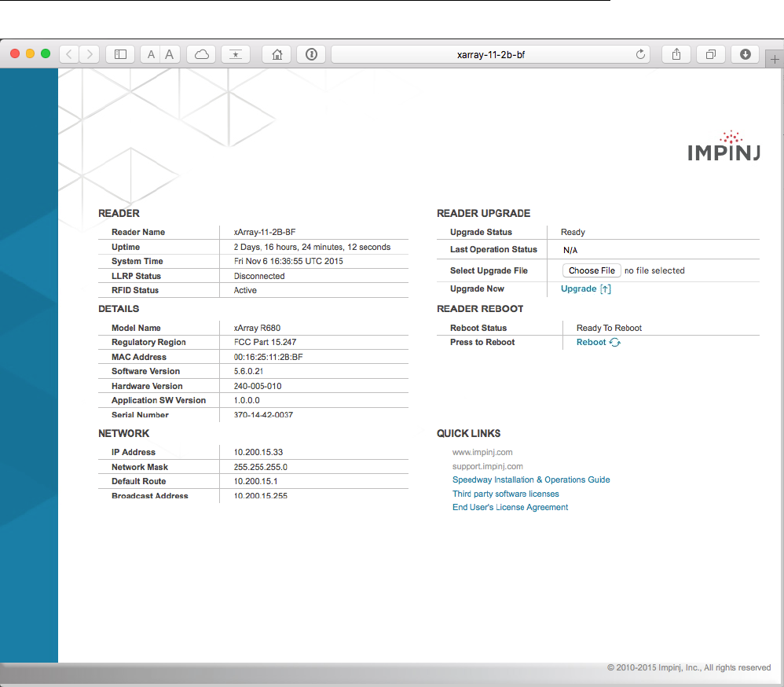Click the yellow minimize window button
The width and height of the screenshot is (784, 687).
[x=30, y=53]
